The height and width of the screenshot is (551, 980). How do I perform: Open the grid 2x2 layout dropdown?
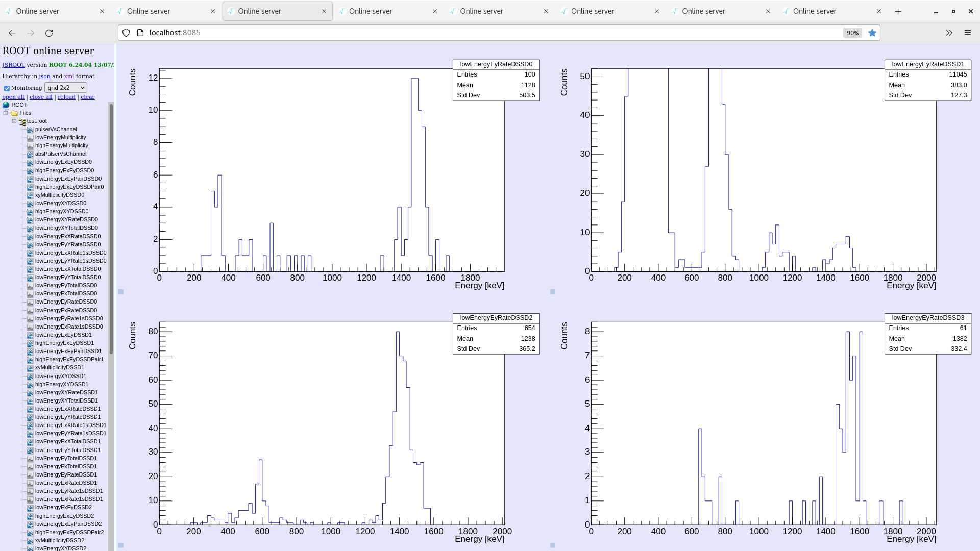66,88
